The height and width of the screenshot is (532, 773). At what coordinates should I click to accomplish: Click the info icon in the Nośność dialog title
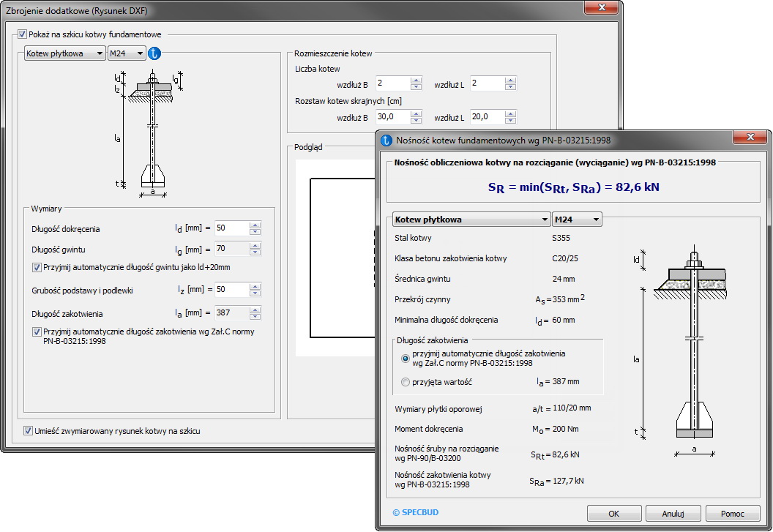(x=387, y=141)
